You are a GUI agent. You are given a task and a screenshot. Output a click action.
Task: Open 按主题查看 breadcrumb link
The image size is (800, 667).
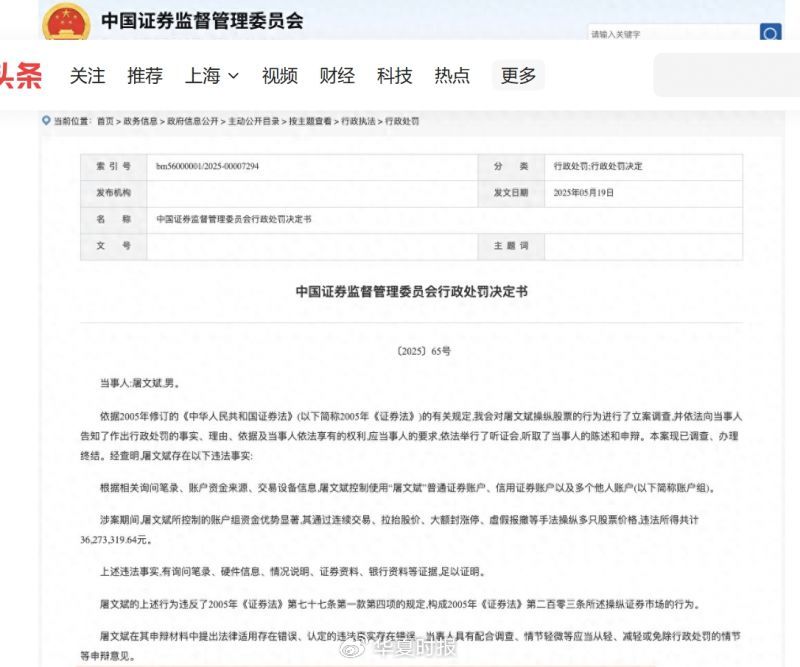310,121
